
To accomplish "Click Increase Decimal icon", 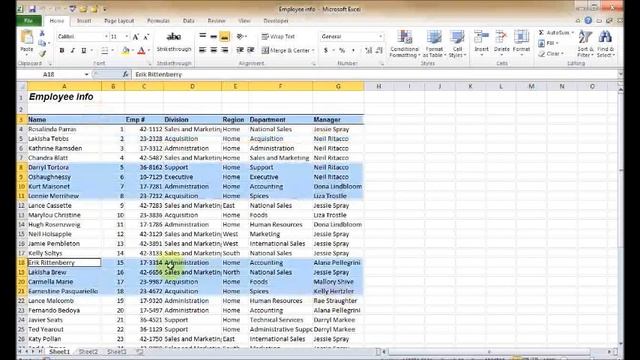I will click(369, 51).
